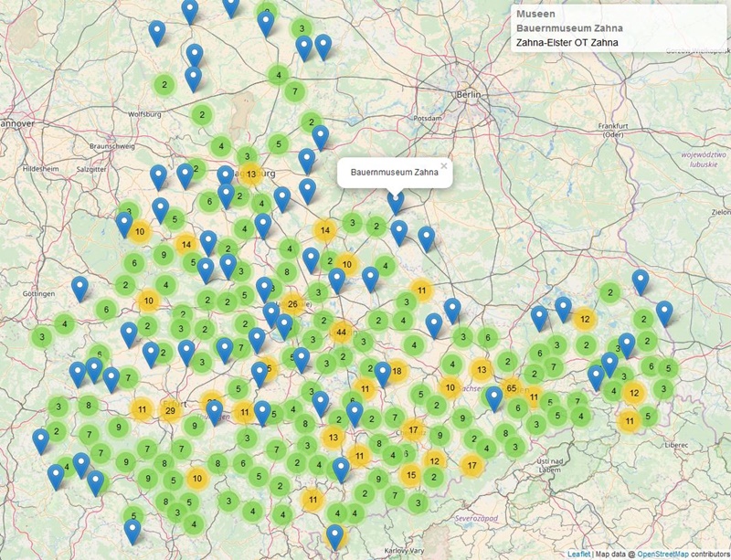This screenshot has height=560, width=731.
Task: Expand the orange cluster showing 65 museums
Action: (512, 387)
